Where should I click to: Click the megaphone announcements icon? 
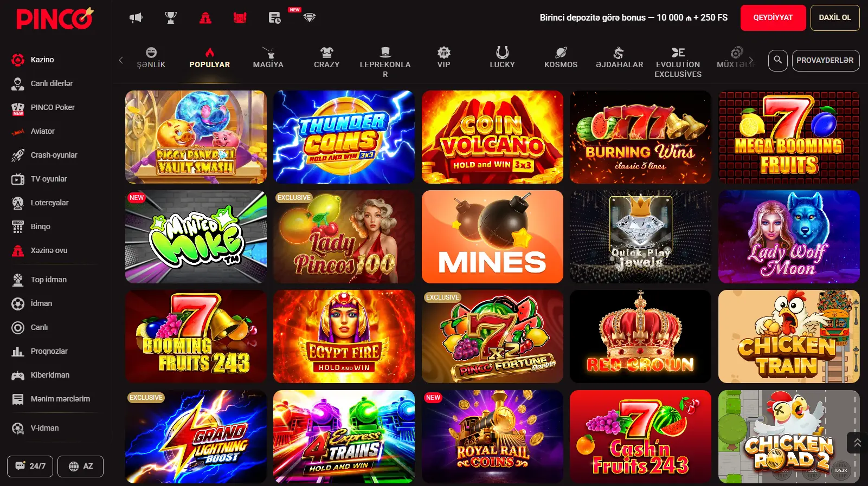click(x=136, y=18)
